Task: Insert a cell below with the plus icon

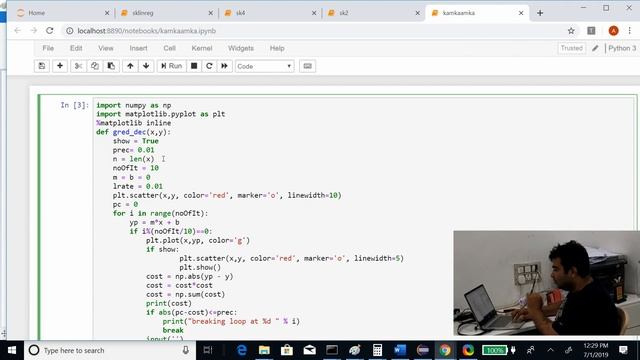Action: point(60,66)
